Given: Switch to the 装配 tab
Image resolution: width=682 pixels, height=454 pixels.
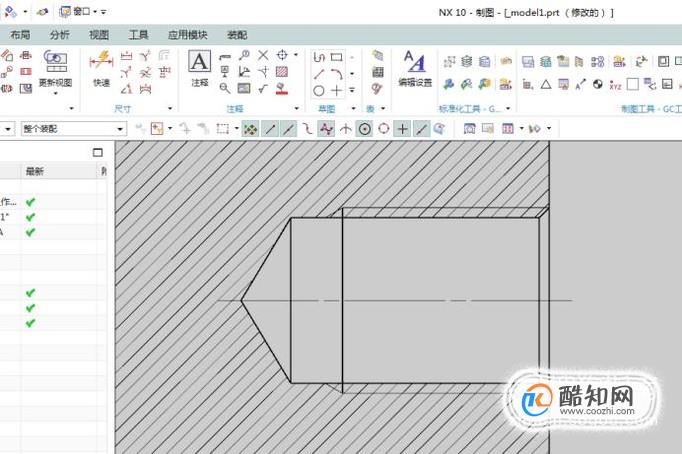Looking at the screenshot, I should coord(237,35).
